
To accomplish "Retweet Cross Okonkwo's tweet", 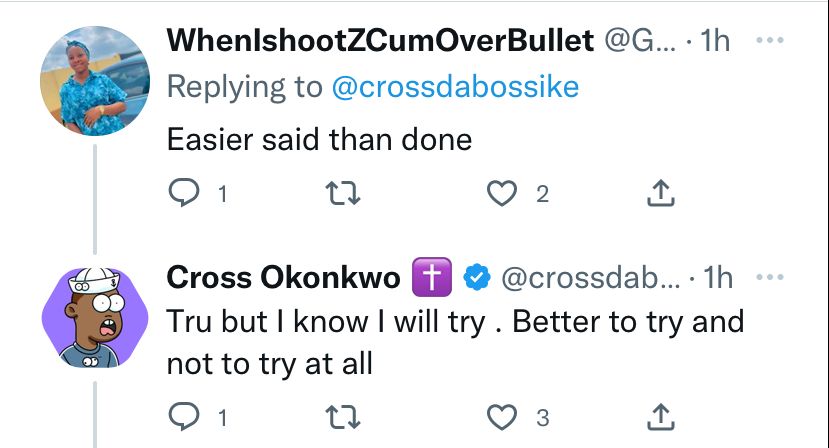I will click(343, 417).
